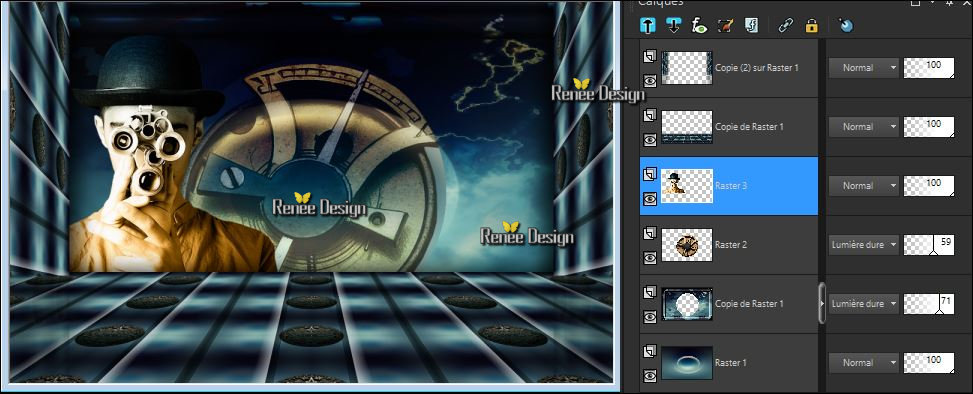
Task: Adjust the Raster 2 opacity slider at 59
Action: pyautogui.click(x=929, y=244)
